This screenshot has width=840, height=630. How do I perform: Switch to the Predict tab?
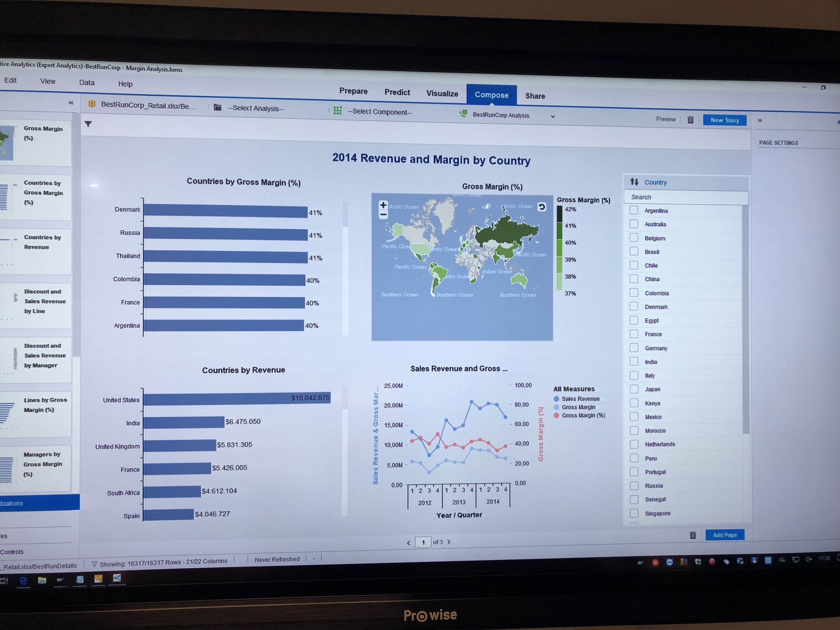(x=397, y=92)
